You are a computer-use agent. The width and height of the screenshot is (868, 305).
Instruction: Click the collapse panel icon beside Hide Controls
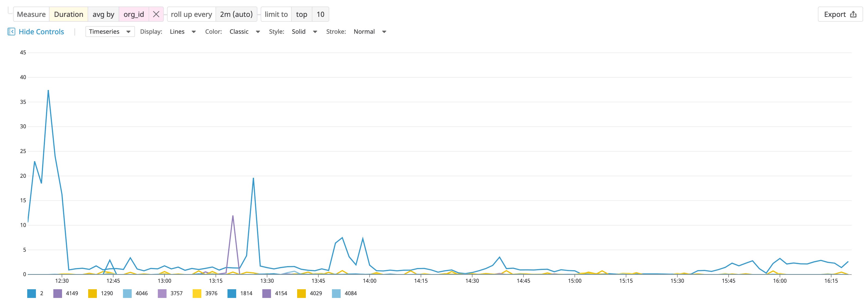(11, 31)
